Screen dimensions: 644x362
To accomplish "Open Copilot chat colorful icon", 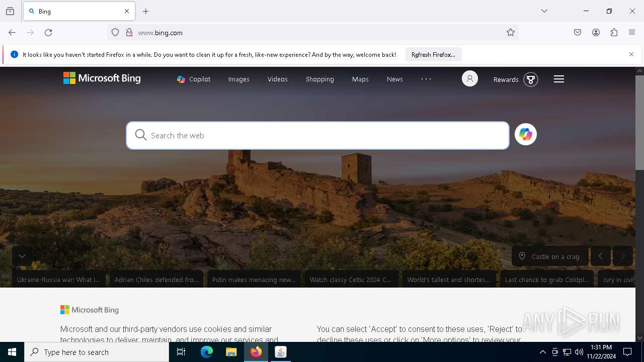I will [526, 134].
